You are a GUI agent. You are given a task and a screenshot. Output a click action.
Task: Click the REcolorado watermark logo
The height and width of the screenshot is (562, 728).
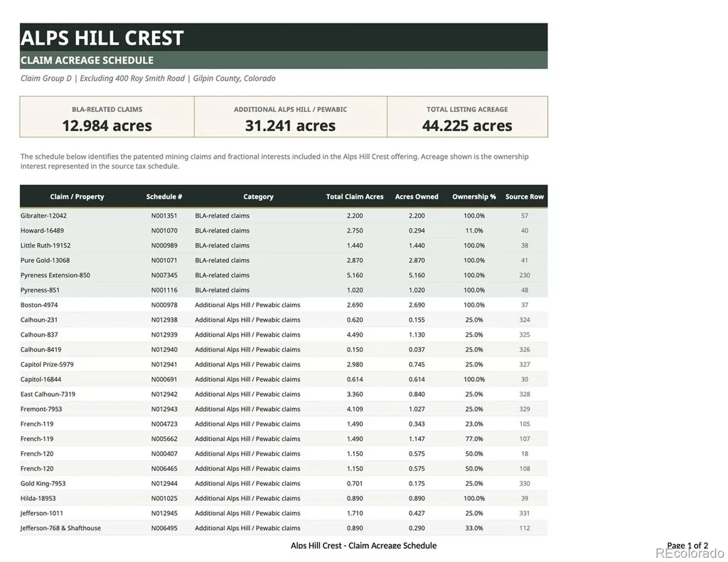[x=690, y=553]
